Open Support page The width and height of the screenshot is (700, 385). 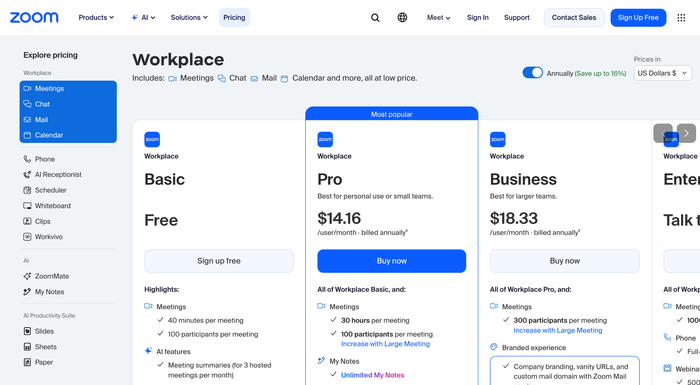coord(517,17)
